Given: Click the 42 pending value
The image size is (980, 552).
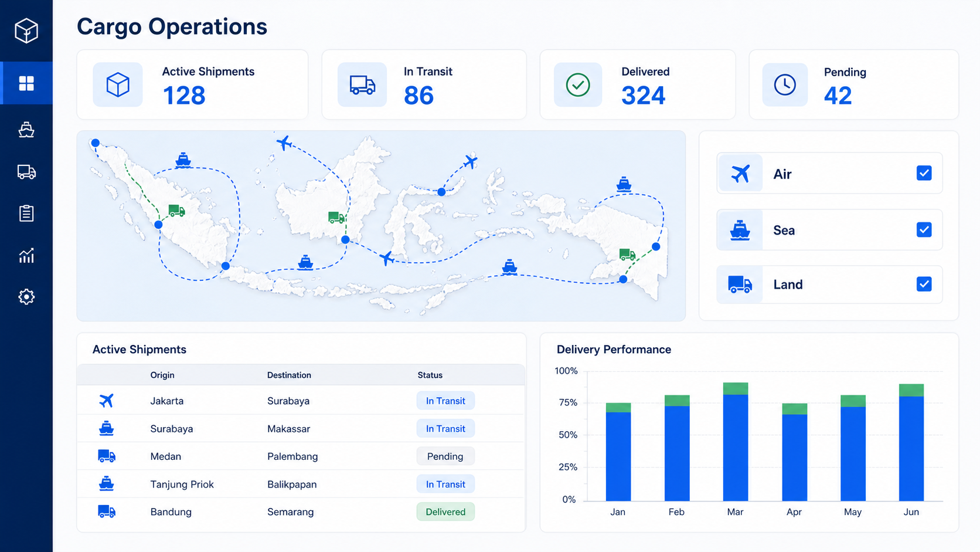Looking at the screenshot, I should 838,96.
